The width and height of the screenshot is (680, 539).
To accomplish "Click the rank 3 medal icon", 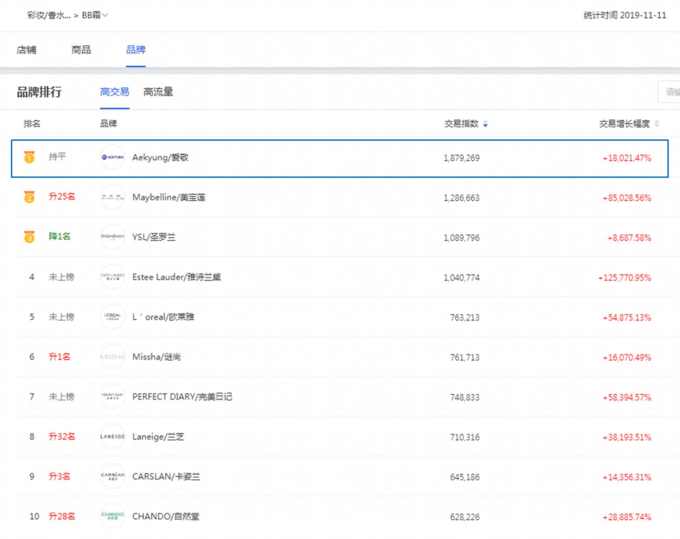I will pyautogui.click(x=29, y=237).
